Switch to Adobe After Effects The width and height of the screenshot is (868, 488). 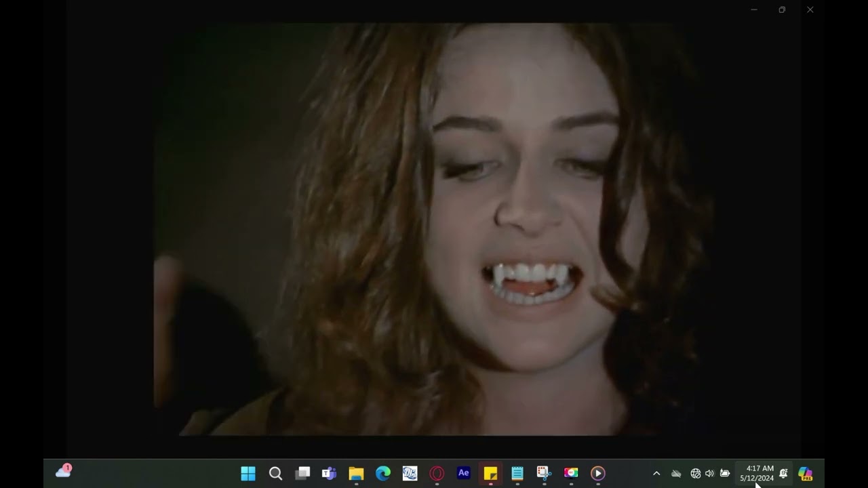tap(464, 473)
